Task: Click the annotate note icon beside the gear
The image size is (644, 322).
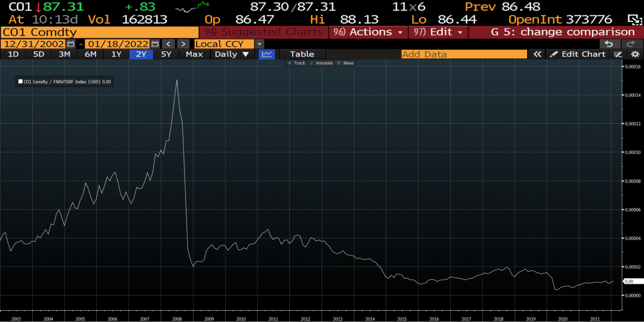Action: coord(618,54)
